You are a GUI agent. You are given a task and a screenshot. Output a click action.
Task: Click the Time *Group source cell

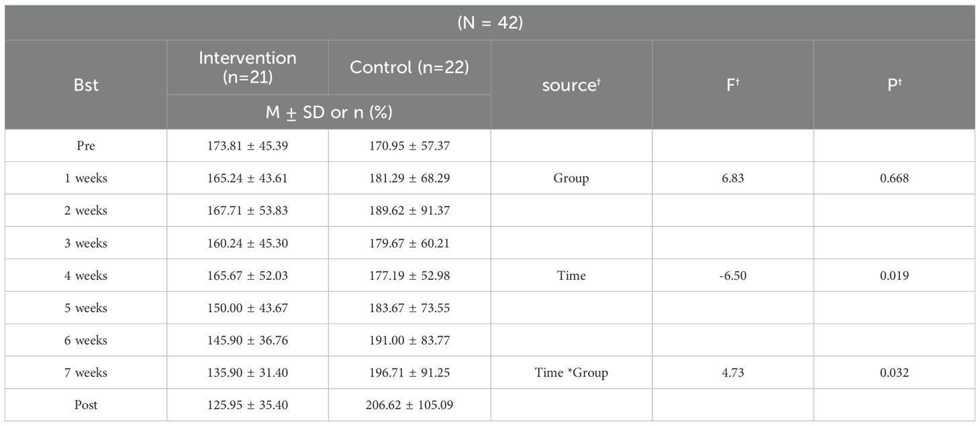click(x=571, y=372)
